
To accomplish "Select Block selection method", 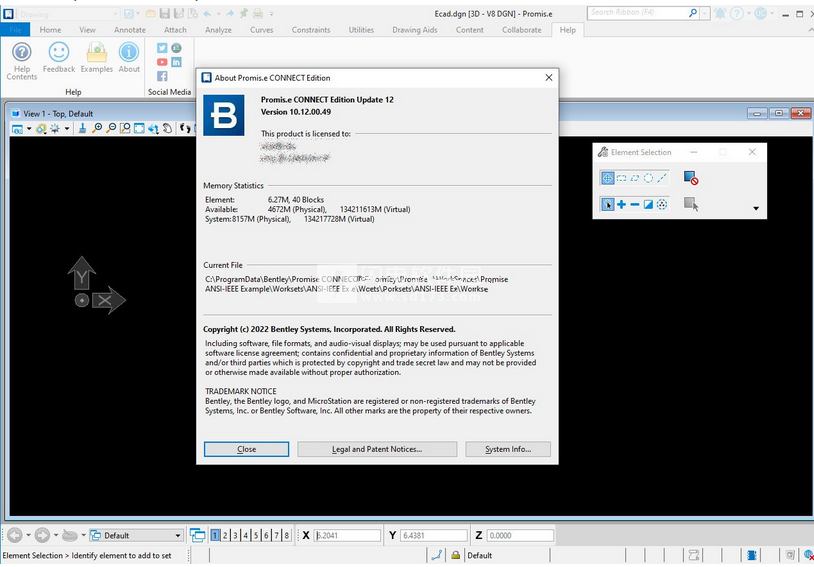I will pyautogui.click(x=621, y=178).
